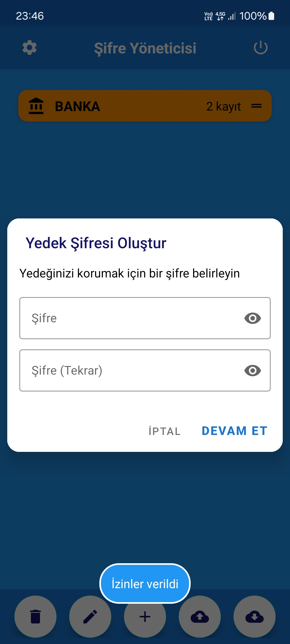Tap the 2 kayıt count label
This screenshot has height=644, width=290.
(x=223, y=106)
